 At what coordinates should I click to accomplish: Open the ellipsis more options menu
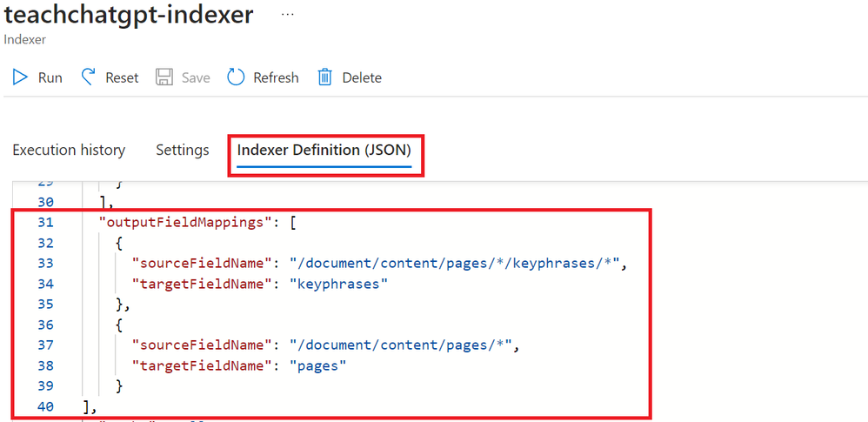click(287, 15)
